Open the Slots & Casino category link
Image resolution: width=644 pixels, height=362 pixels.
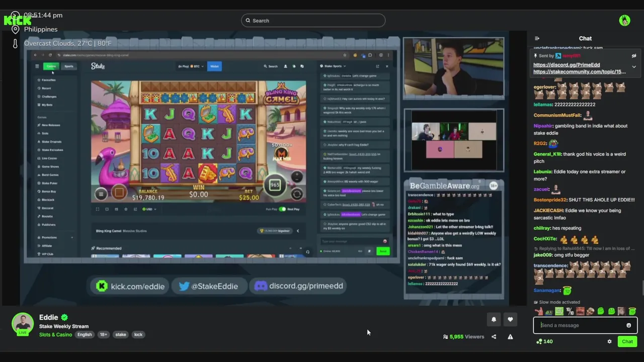(55, 334)
